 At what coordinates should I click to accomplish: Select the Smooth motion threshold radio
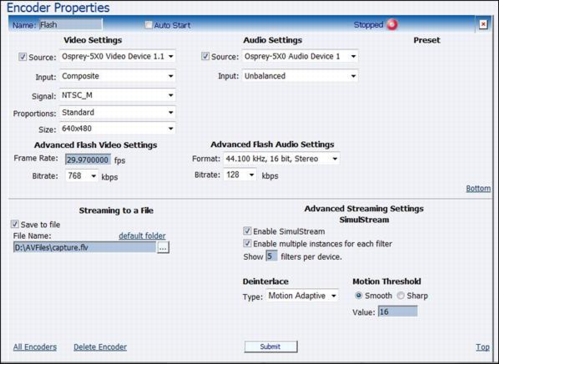[359, 295]
